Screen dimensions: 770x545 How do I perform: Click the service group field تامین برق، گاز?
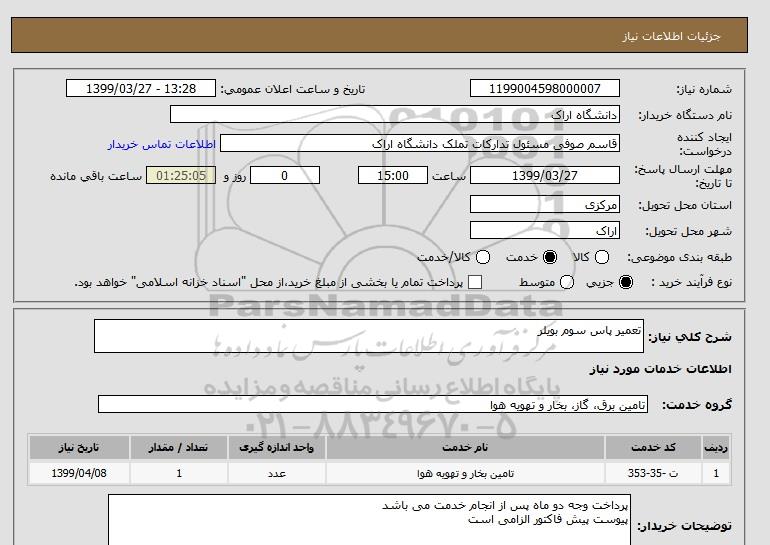click(x=373, y=405)
